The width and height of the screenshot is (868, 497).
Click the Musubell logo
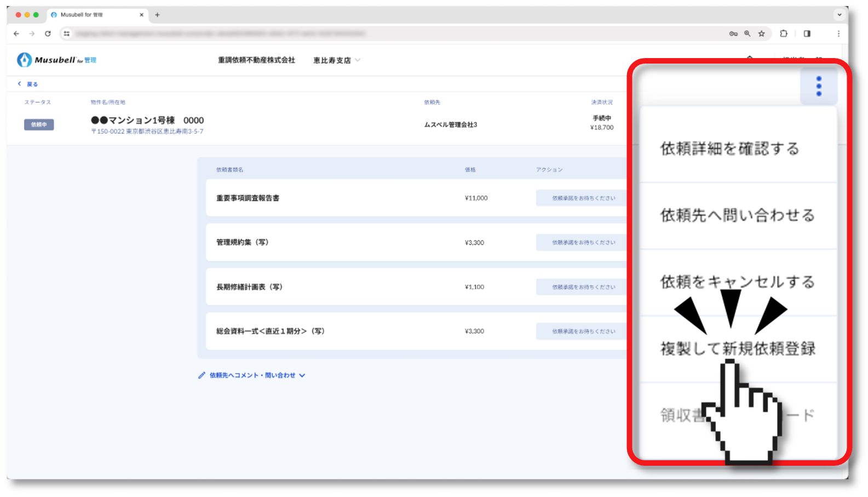click(x=56, y=60)
